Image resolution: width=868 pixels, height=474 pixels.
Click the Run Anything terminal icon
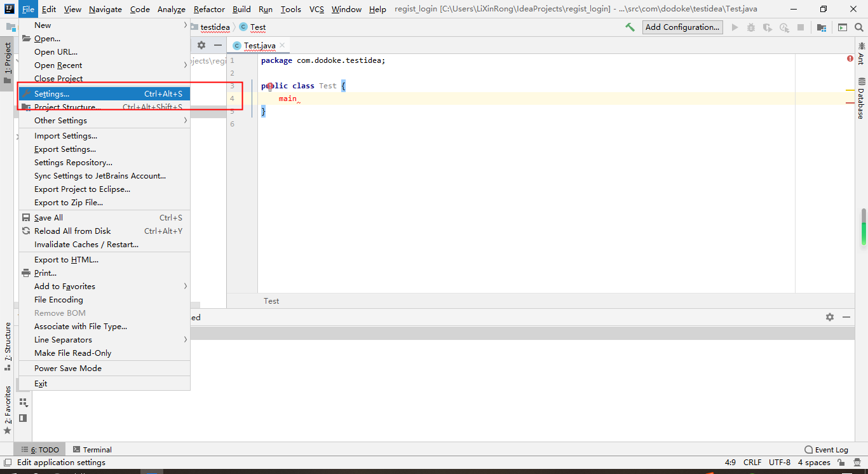[842, 27]
